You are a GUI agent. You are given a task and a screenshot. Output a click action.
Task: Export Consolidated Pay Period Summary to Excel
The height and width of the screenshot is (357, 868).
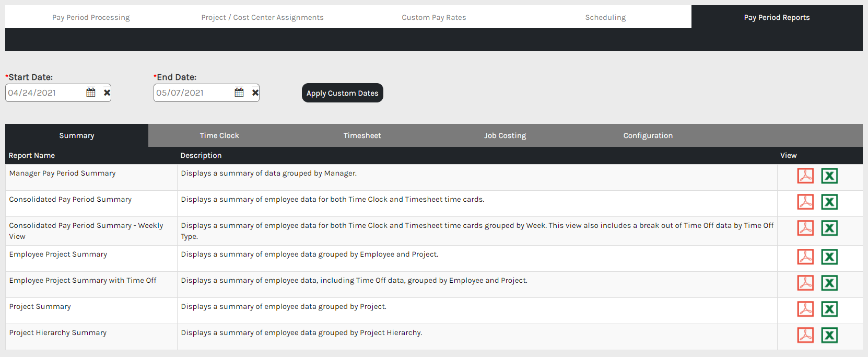click(829, 202)
